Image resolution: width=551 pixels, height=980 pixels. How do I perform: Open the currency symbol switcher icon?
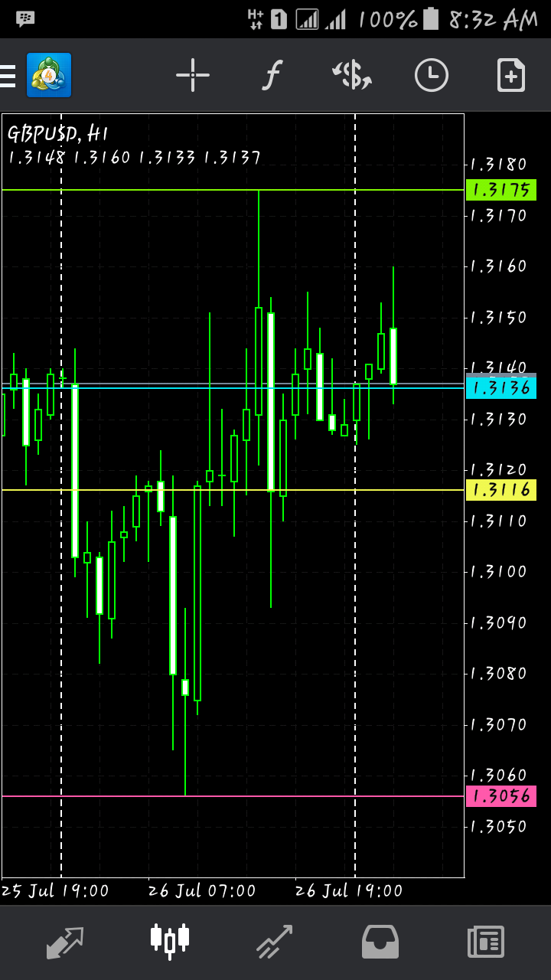point(351,75)
